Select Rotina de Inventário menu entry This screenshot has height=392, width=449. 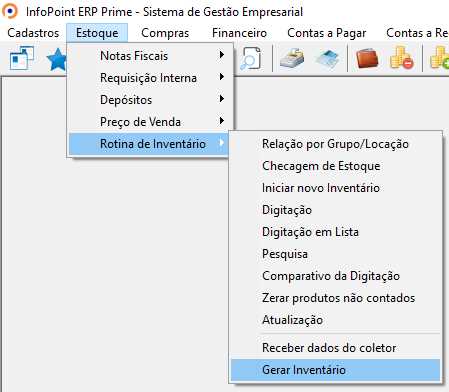pyautogui.click(x=148, y=144)
